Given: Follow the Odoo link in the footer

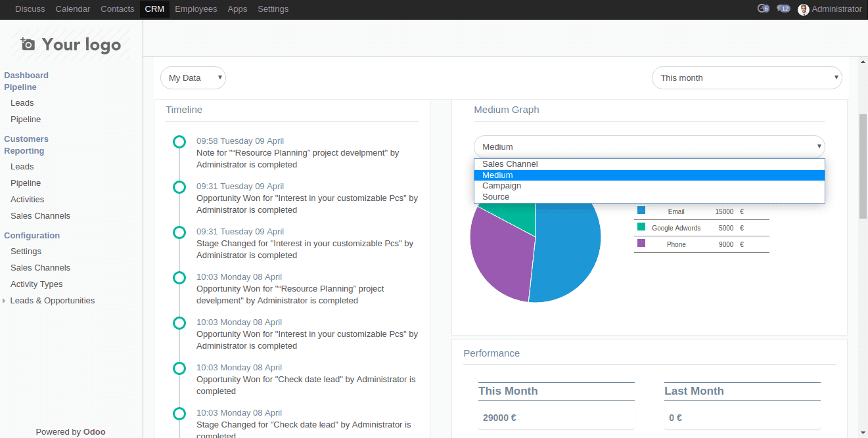Looking at the screenshot, I should pos(95,432).
